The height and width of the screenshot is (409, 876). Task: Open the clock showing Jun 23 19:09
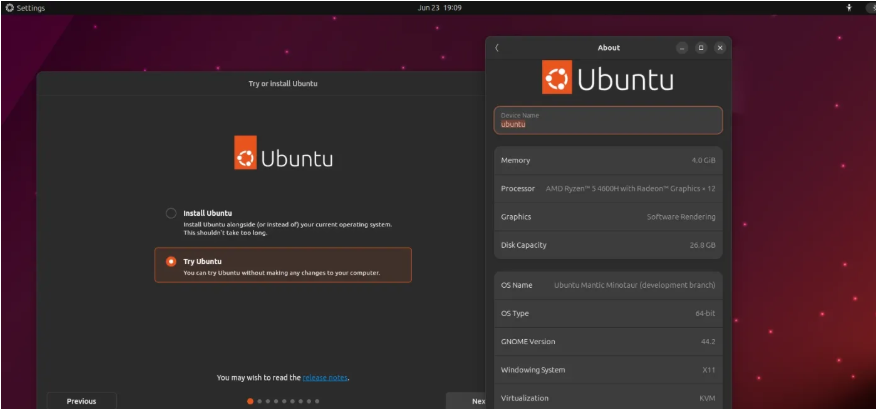(x=440, y=8)
